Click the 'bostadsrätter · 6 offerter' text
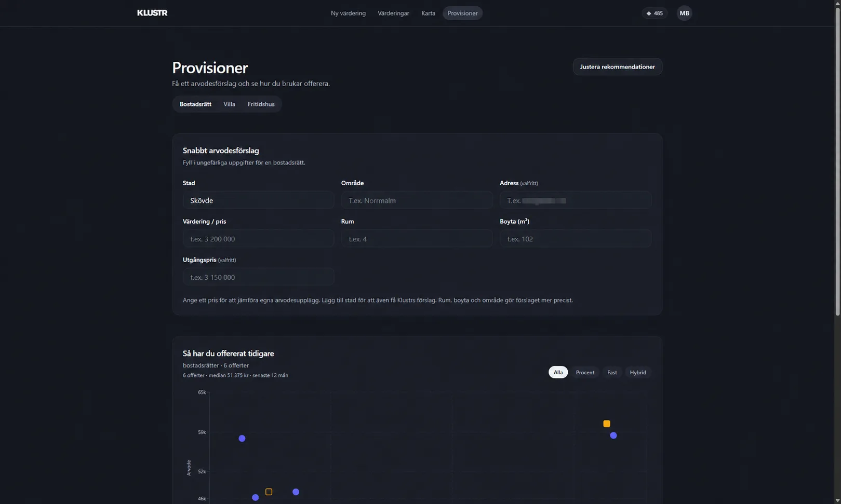The height and width of the screenshot is (504, 841). [x=216, y=365]
